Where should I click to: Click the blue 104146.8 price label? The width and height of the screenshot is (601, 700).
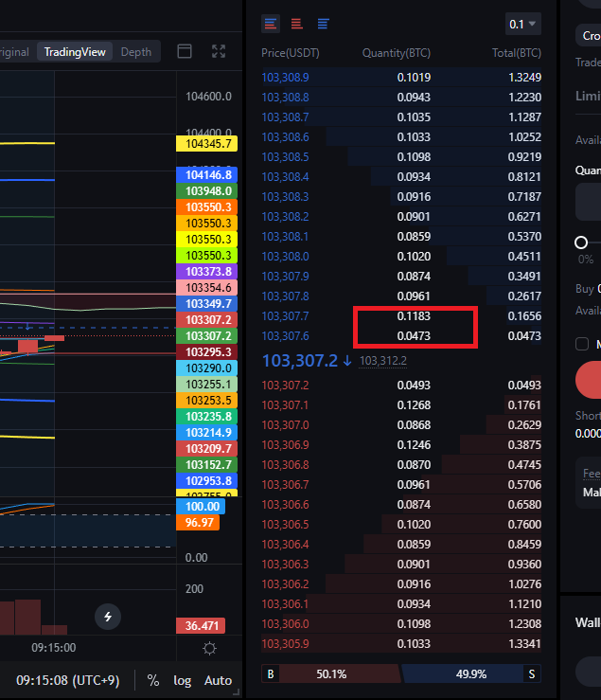(x=207, y=175)
